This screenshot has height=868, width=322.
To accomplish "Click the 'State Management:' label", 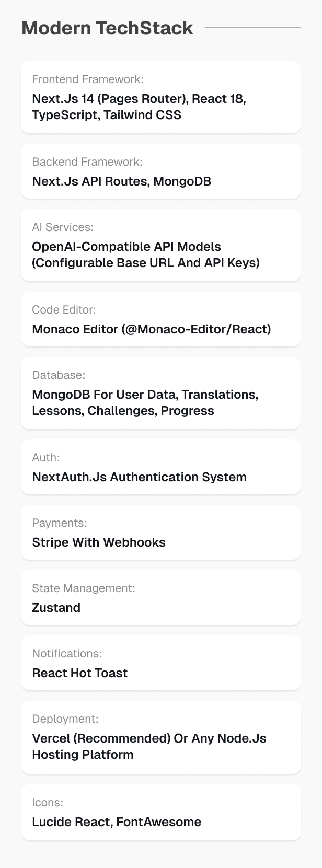I will [84, 588].
